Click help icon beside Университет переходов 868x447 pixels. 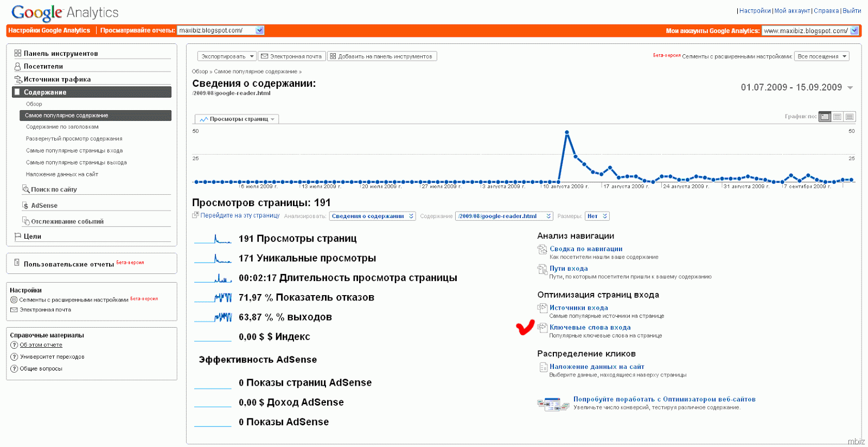click(x=14, y=357)
